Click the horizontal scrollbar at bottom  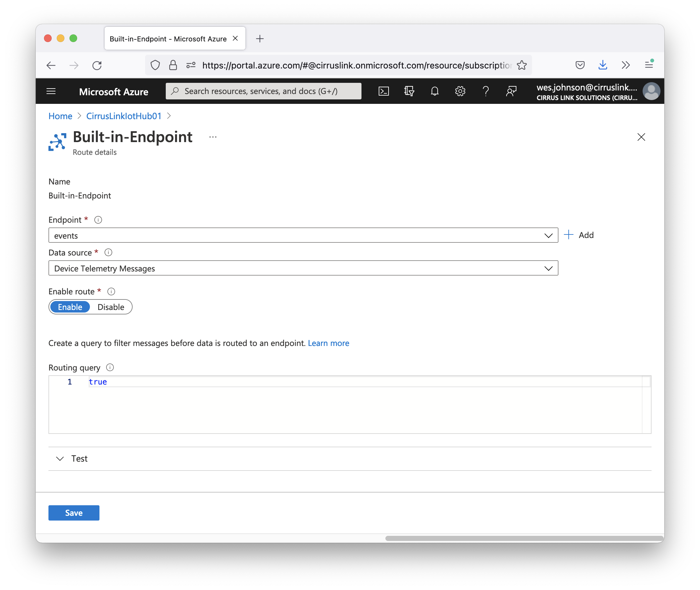(x=524, y=538)
